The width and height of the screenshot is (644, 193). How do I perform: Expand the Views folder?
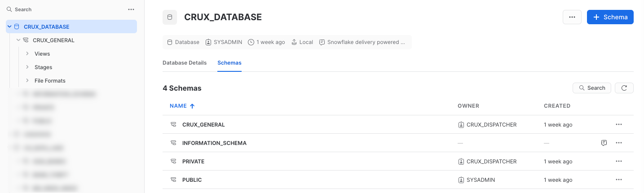click(x=27, y=53)
